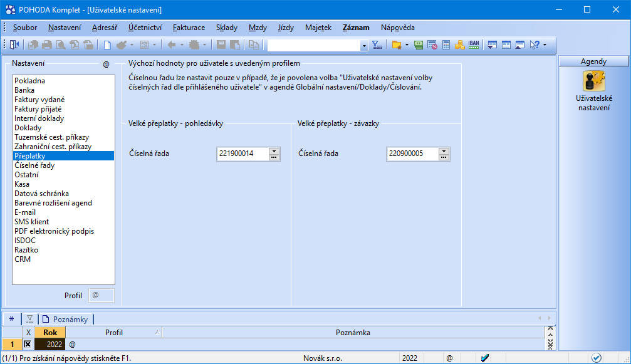The image size is (631, 364).
Task: Open the Účetnictví menu
Action: click(x=145, y=28)
